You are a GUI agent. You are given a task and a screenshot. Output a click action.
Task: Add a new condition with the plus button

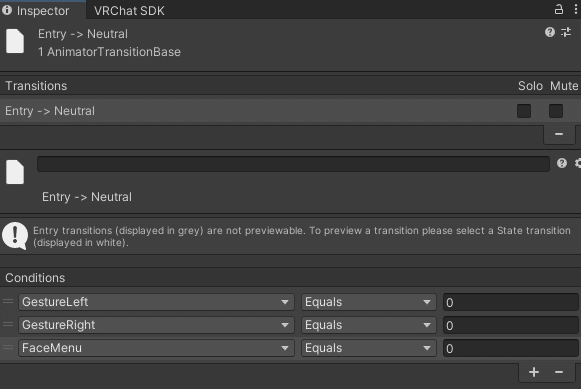coord(534,372)
